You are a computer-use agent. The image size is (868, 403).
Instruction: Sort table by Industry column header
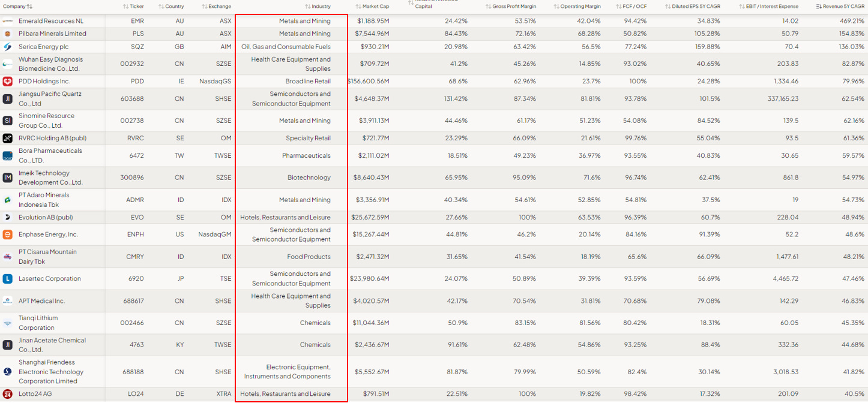point(318,6)
